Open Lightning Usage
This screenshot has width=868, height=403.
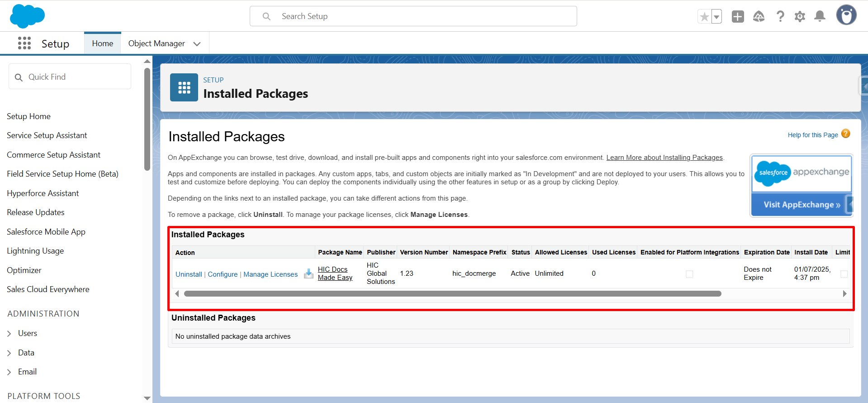coord(35,251)
